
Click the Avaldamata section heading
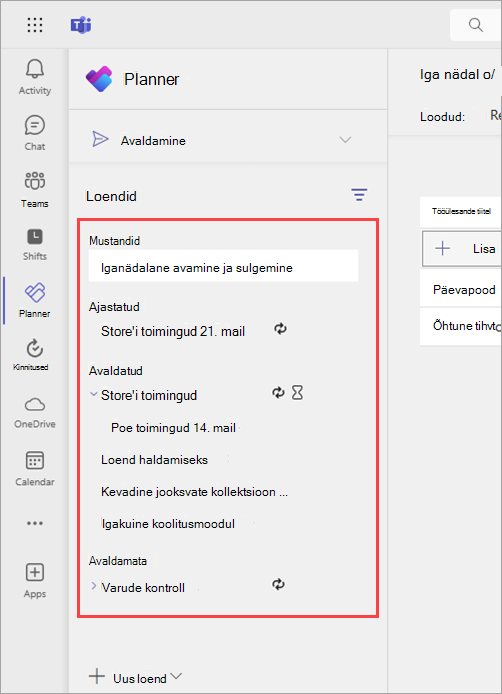click(118, 561)
